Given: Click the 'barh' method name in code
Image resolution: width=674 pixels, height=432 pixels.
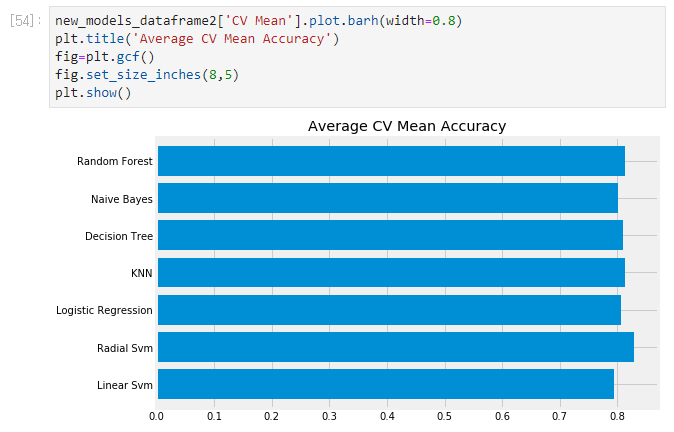Looking at the screenshot, I should click(363, 21).
